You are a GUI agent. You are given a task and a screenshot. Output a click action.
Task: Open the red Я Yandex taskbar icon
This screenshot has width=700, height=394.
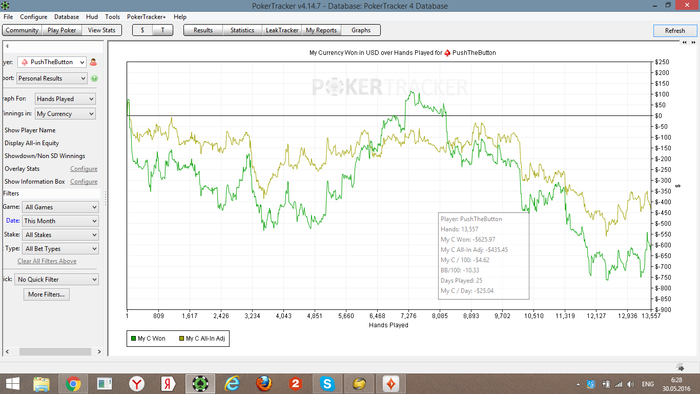coord(168,384)
